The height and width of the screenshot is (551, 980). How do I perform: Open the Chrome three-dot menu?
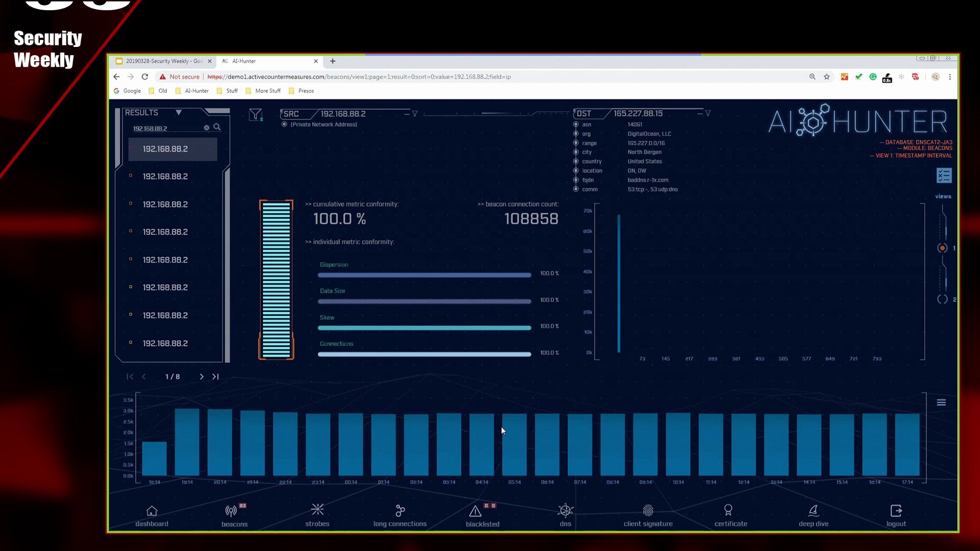[950, 77]
